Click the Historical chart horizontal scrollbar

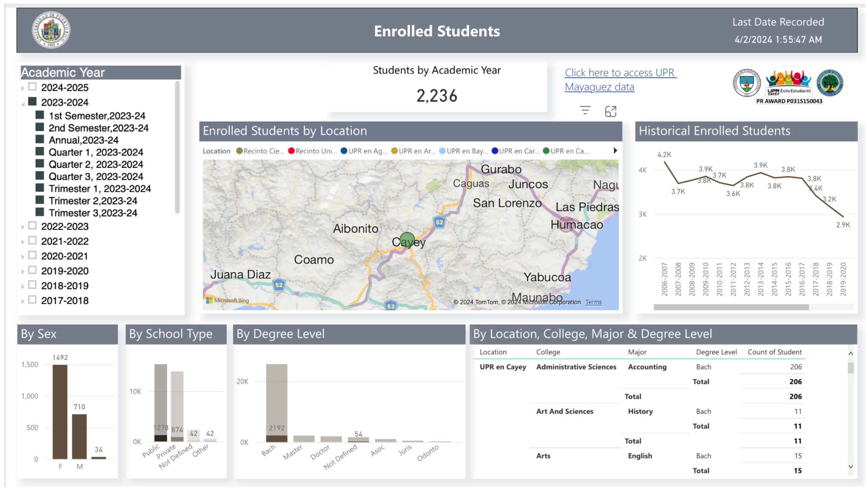tap(731, 307)
